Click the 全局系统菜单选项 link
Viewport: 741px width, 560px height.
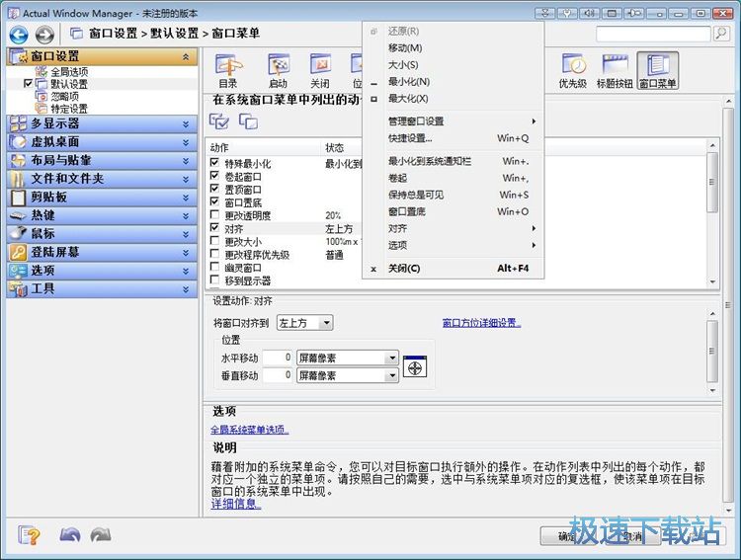coord(250,430)
